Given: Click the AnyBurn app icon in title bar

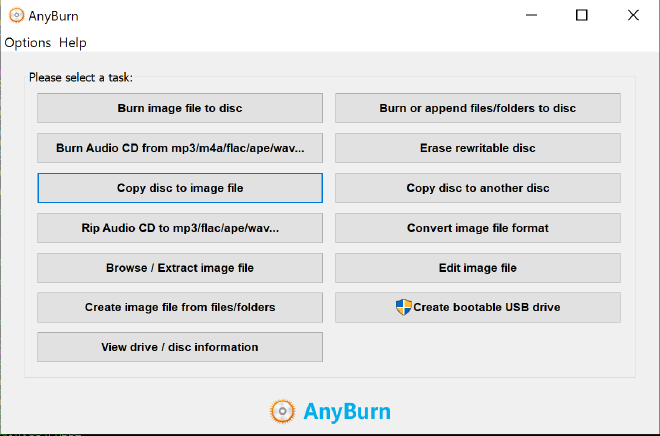Looking at the screenshot, I should pos(14,15).
